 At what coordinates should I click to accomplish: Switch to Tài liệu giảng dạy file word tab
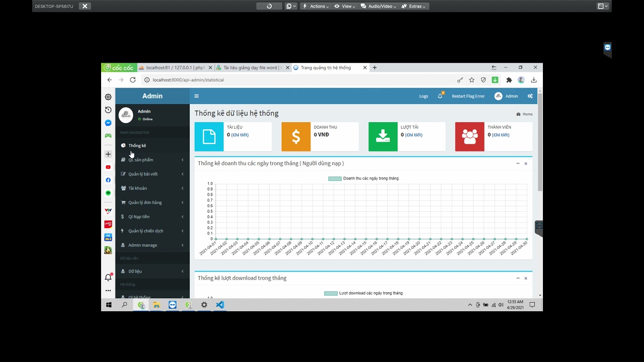pos(253,68)
